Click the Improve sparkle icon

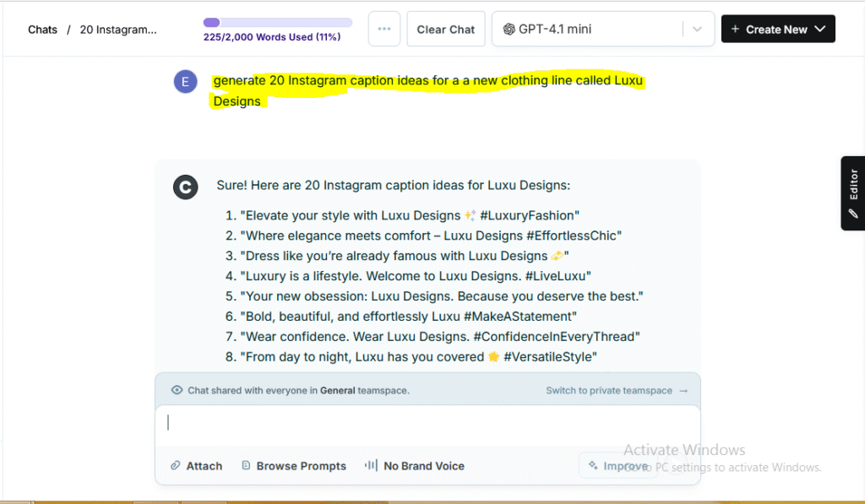tap(593, 465)
